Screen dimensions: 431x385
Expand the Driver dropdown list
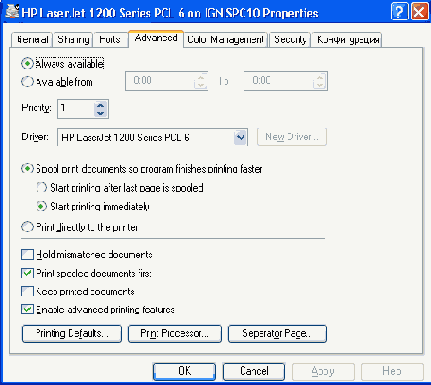point(240,137)
